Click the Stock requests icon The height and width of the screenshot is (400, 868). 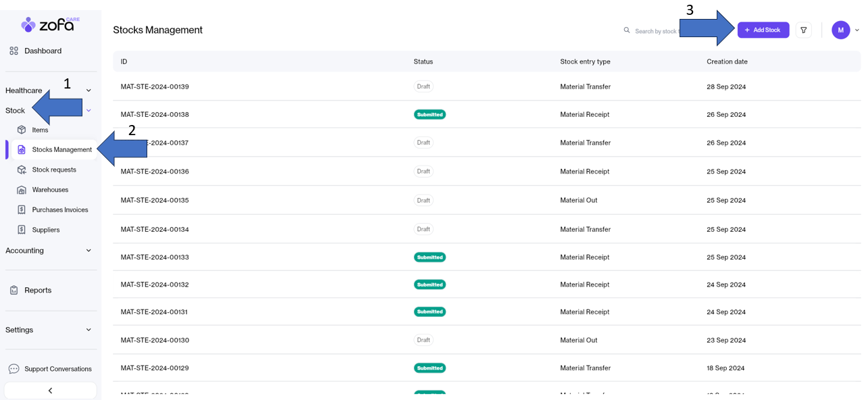(22, 170)
